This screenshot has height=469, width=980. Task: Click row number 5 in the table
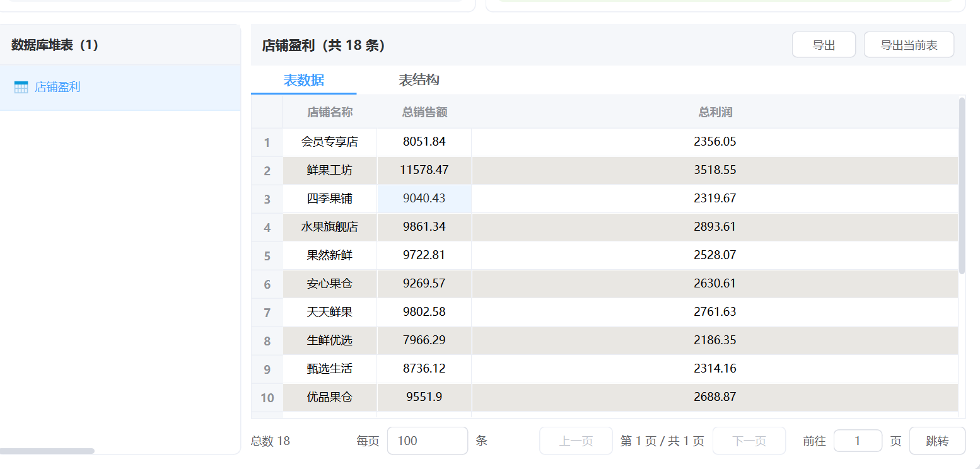tap(267, 256)
